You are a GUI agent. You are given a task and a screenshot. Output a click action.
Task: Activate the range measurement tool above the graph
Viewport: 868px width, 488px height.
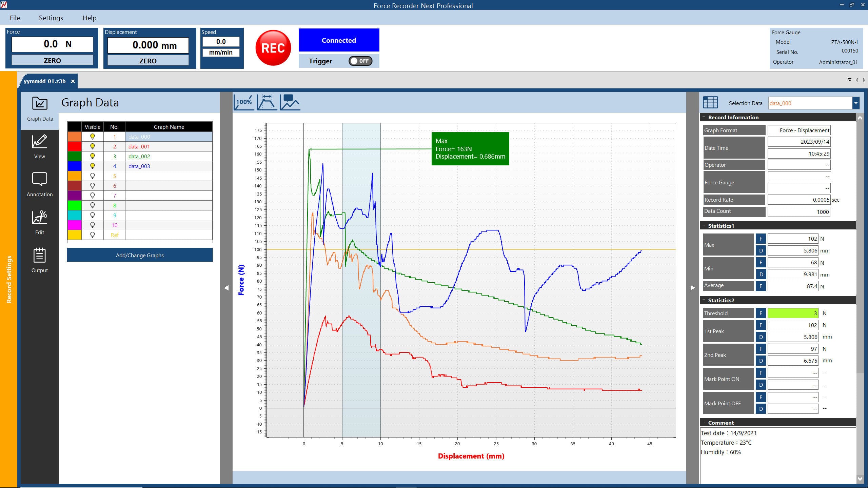tap(267, 102)
